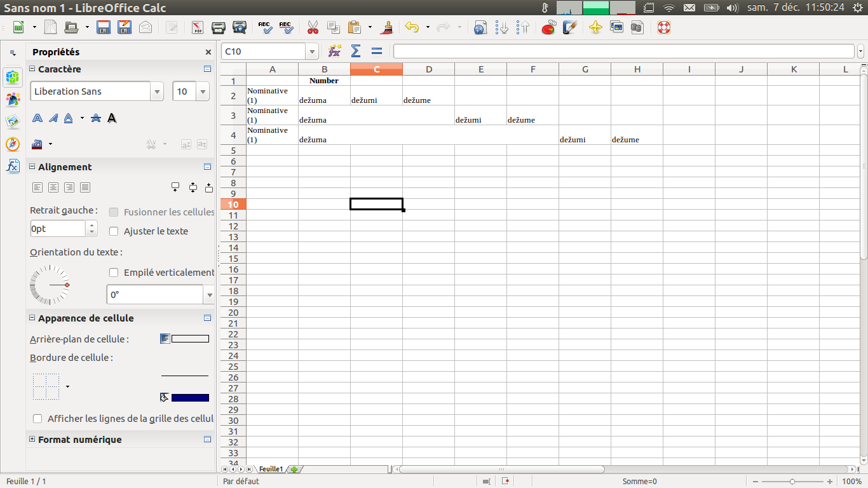Screen dimensions: 868x488
Task: Click the dark blue line color swatch
Action: point(190,398)
